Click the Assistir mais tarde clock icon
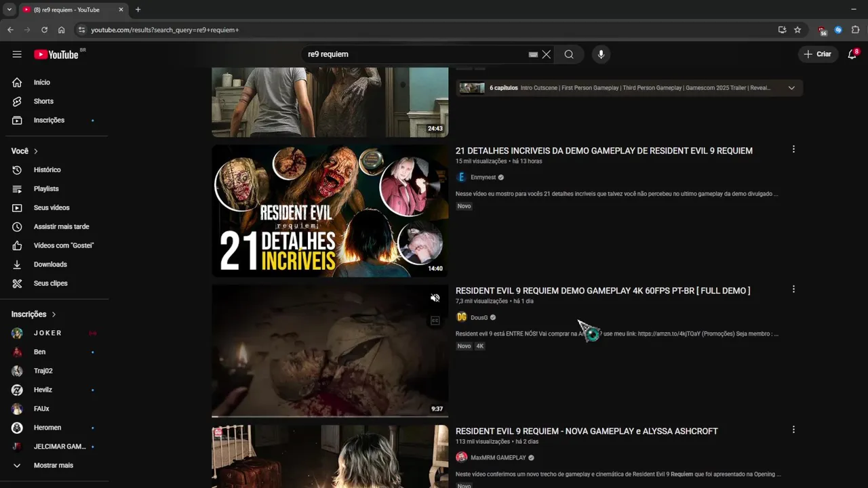This screenshot has height=488, width=868. pos(18,226)
